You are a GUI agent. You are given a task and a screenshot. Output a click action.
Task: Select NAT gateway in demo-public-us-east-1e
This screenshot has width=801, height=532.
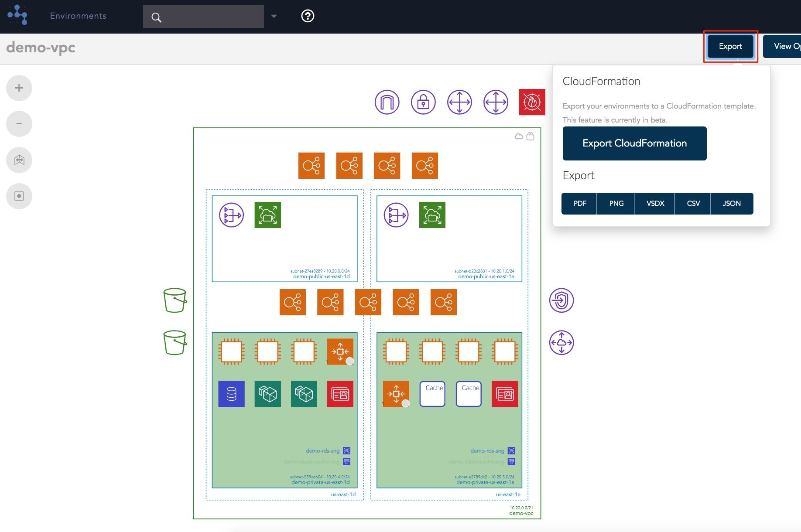coord(396,215)
